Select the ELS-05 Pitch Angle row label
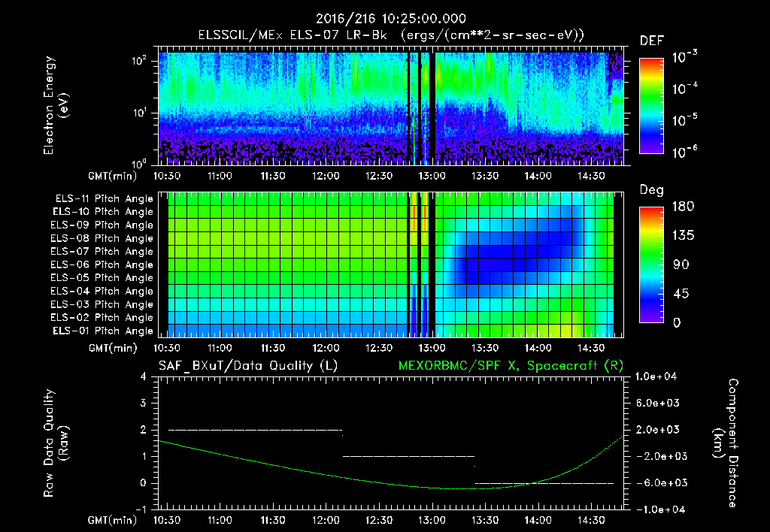Screen dimensions: 770x532 pos(102,278)
